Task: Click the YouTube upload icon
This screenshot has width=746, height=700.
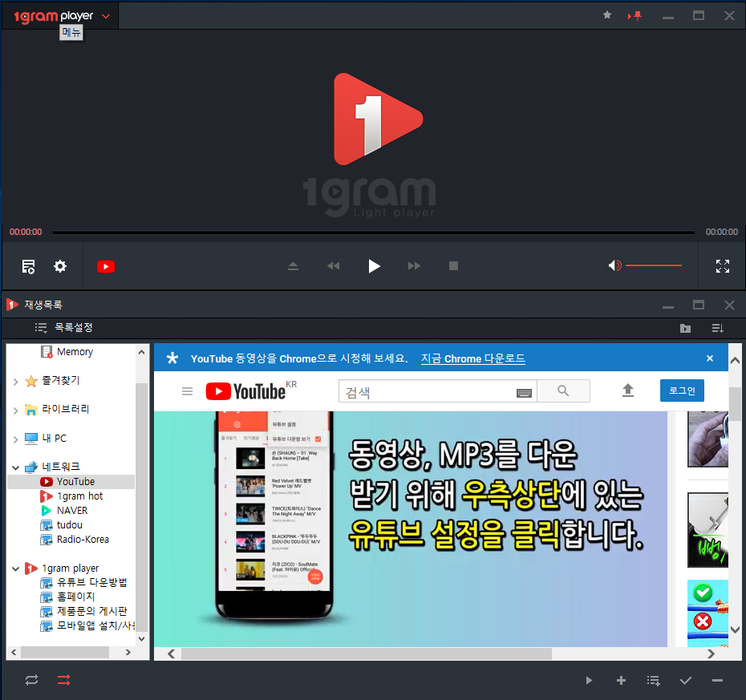Action: 628,390
